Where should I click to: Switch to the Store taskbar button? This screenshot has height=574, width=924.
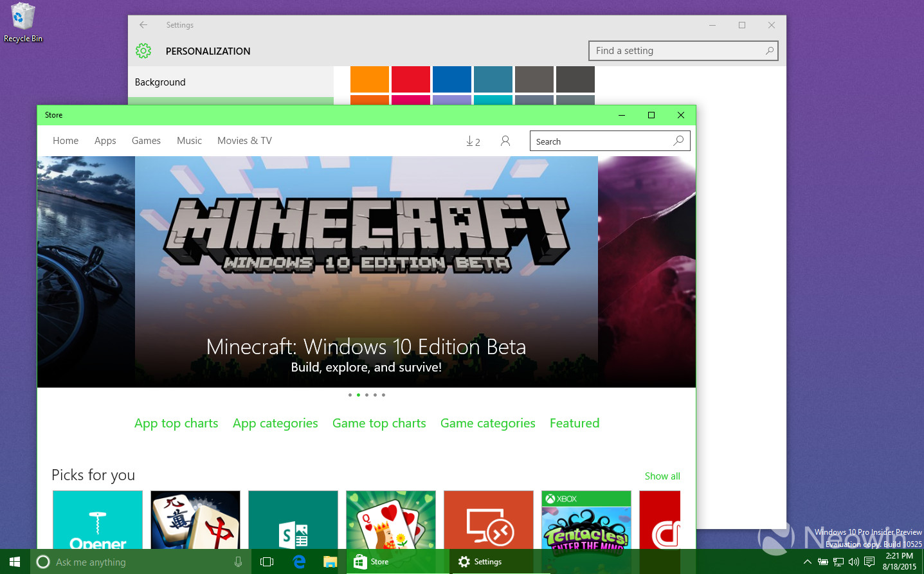[397, 562]
